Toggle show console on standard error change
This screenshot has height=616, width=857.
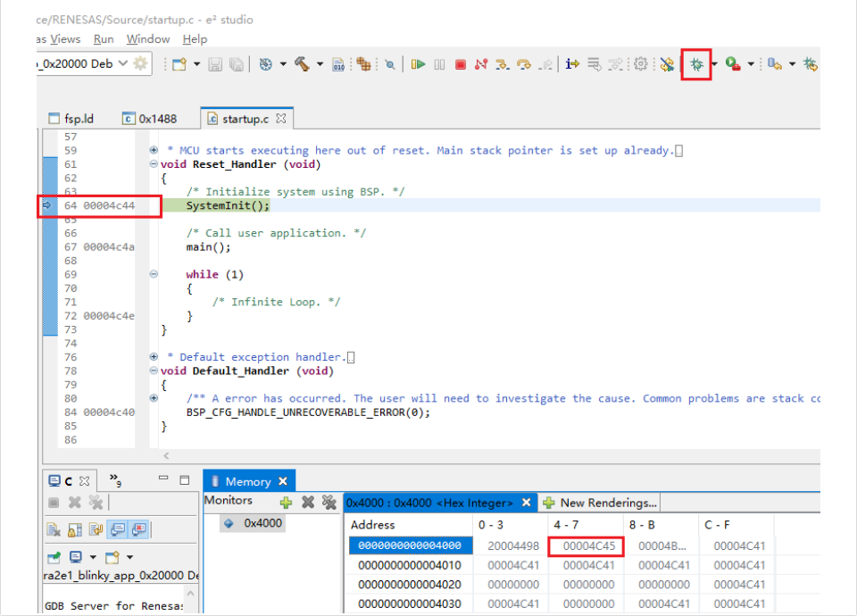pos(139,529)
